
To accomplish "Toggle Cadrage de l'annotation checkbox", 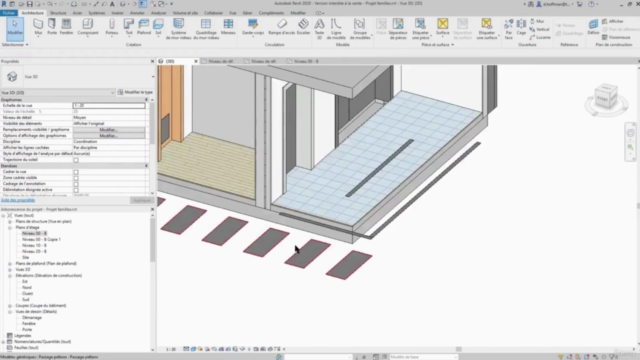I will point(76,184).
